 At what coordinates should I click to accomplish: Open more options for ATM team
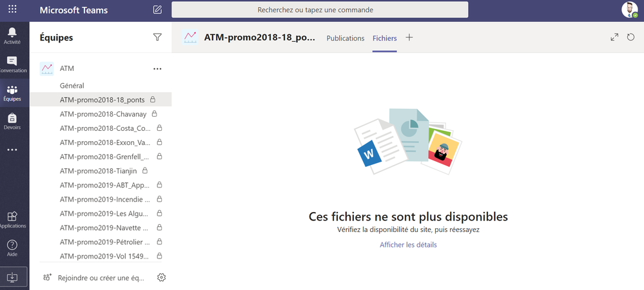point(157,68)
